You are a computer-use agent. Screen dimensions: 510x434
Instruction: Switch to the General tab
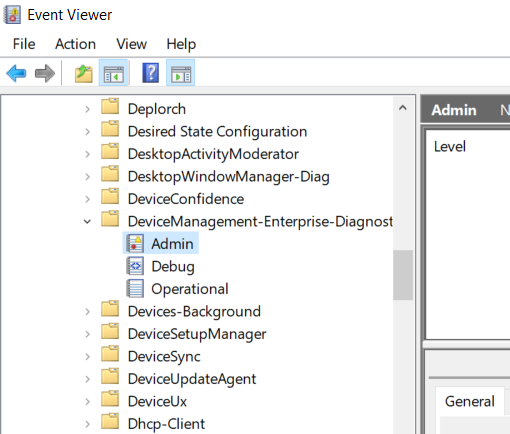click(x=470, y=401)
